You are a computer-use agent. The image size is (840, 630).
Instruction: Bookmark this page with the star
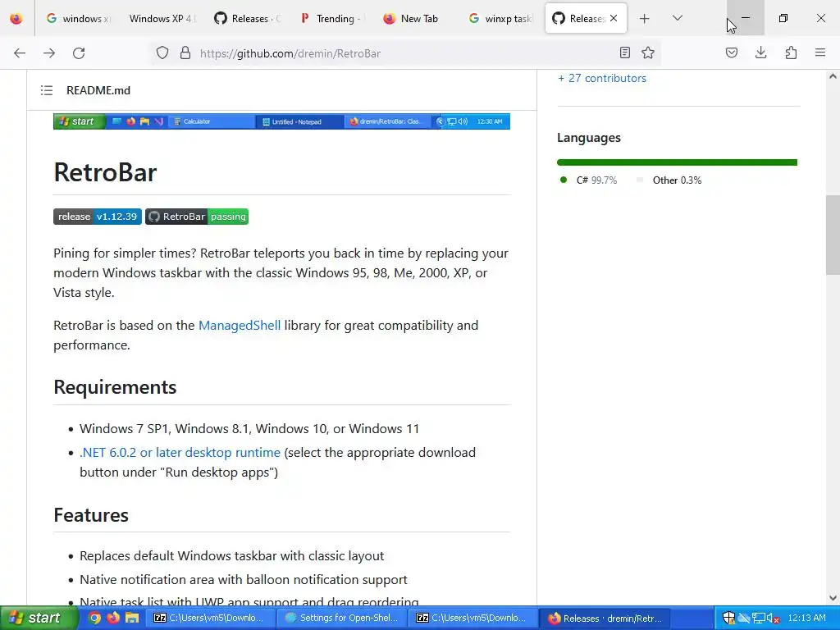(648, 52)
